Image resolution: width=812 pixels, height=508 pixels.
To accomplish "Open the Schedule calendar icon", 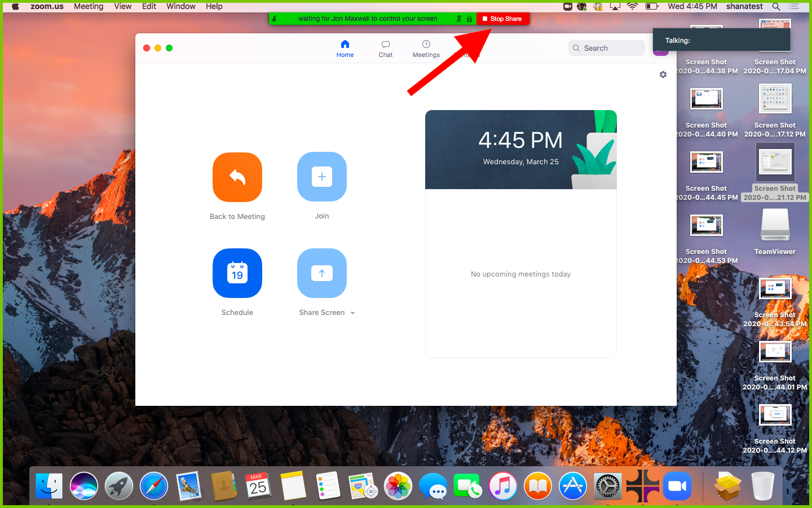I will pyautogui.click(x=237, y=273).
